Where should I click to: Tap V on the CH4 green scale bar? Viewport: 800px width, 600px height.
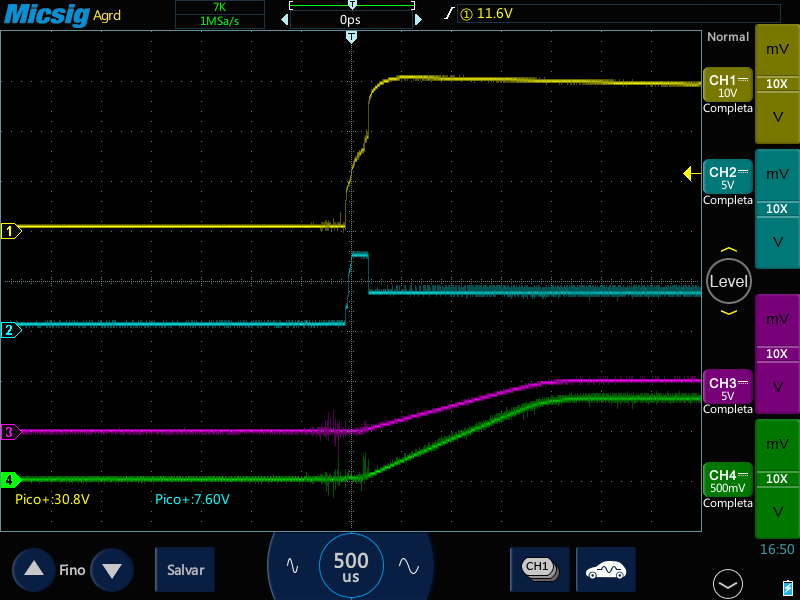click(777, 512)
